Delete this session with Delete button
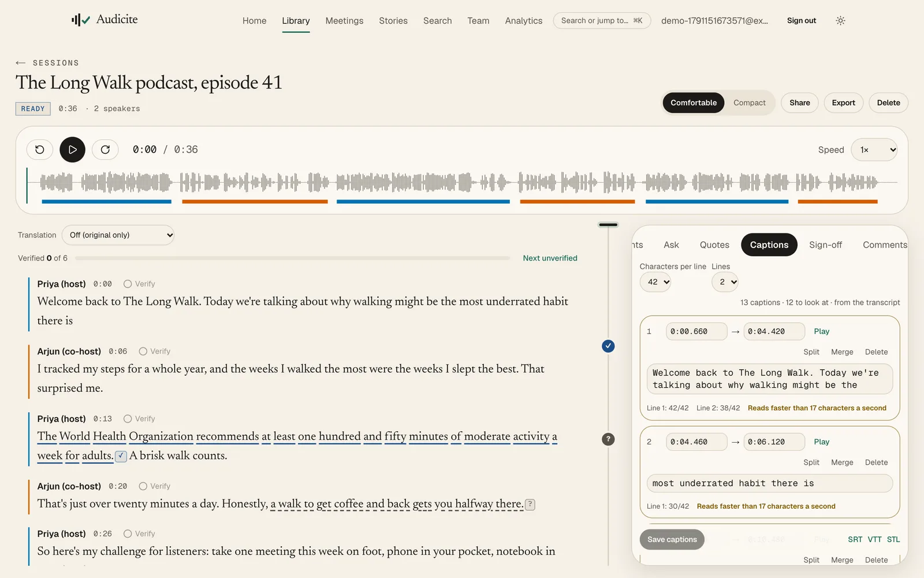 (888, 103)
